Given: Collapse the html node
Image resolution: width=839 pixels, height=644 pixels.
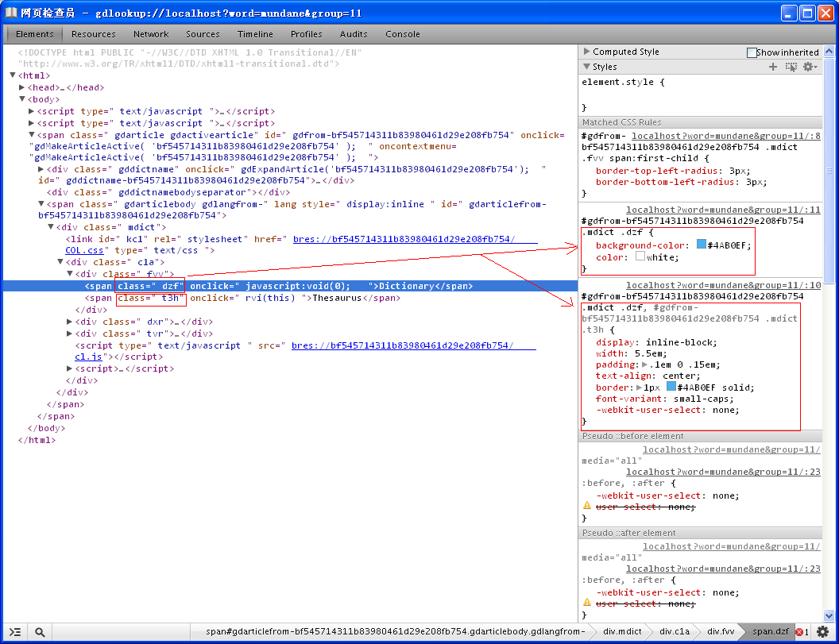Looking at the screenshot, I should coord(13,75).
